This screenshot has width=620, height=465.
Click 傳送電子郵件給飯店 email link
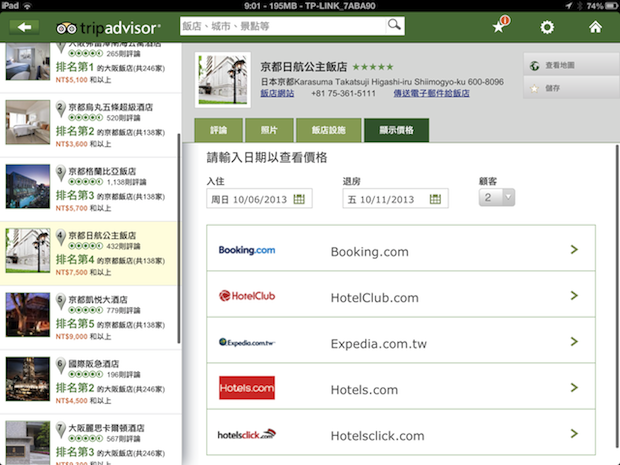click(x=431, y=93)
